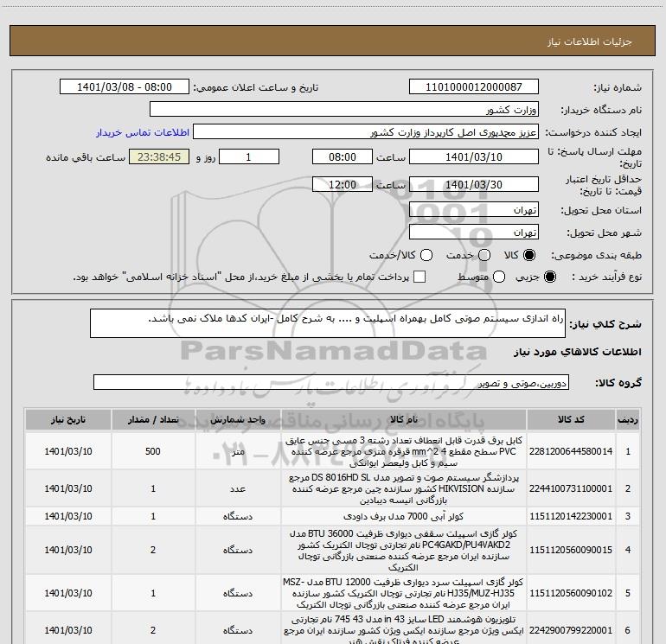Click HIKVISION processor product name in row 2

pyautogui.click(x=404, y=488)
